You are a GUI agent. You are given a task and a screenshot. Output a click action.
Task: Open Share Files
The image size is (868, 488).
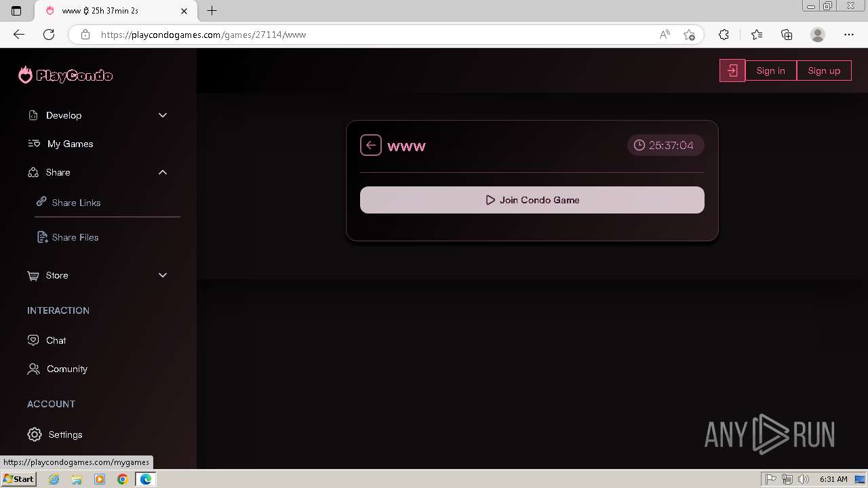click(75, 237)
